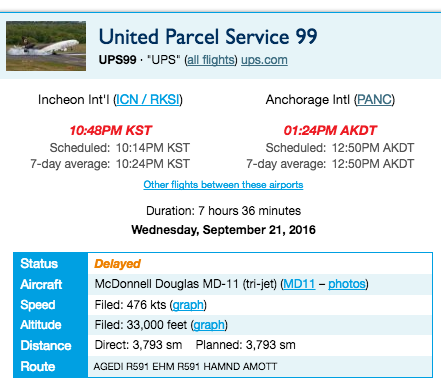This screenshot has height=383, width=441.
Task: Open the Altitude graph link
Action: [209, 325]
